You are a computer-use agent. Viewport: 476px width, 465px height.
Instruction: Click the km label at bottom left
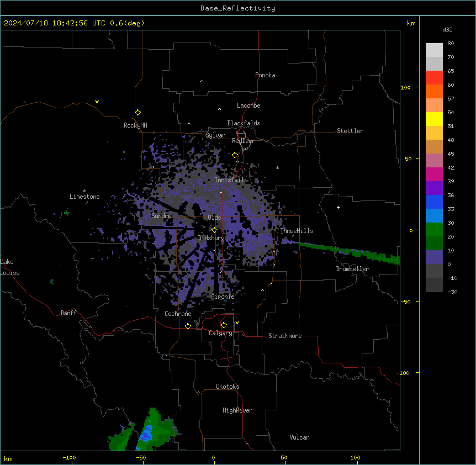click(x=8, y=458)
